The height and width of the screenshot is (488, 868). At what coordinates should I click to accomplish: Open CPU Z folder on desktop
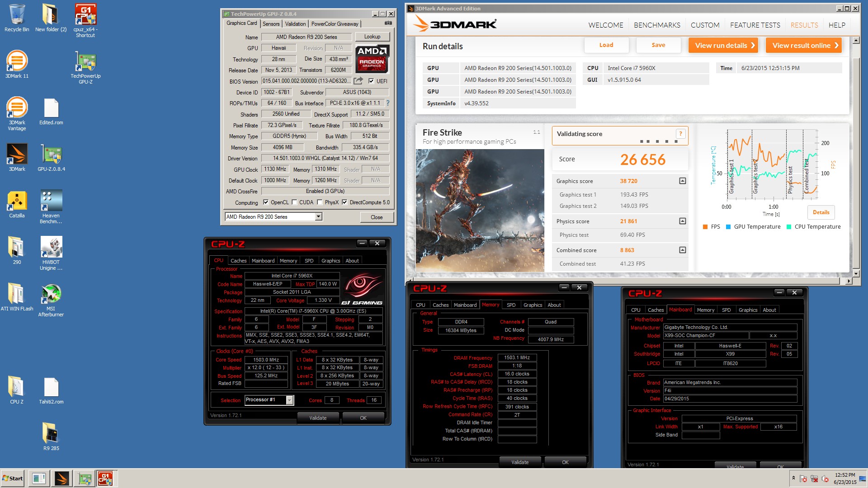(x=17, y=390)
